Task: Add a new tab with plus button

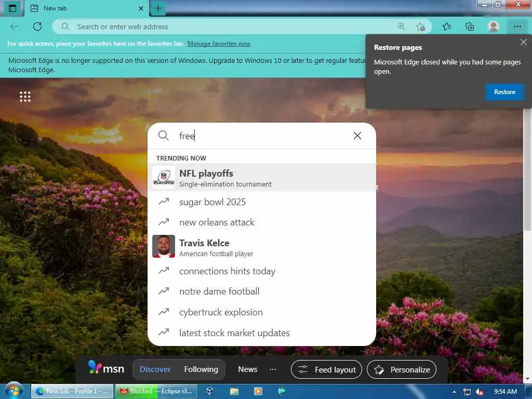Action: (x=158, y=8)
